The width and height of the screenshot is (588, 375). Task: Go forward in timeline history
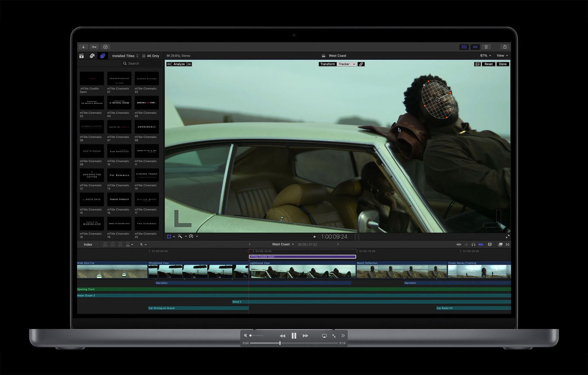pyautogui.click(x=338, y=244)
